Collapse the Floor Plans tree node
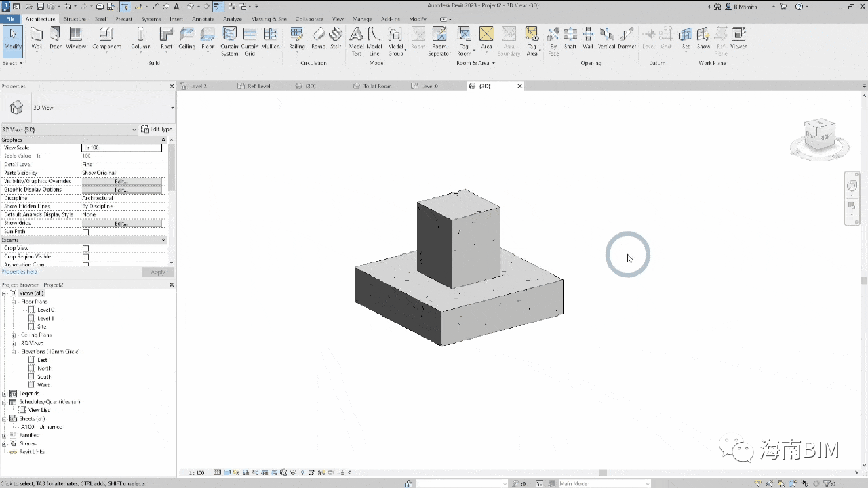The height and width of the screenshot is (488, 868). 14,302
